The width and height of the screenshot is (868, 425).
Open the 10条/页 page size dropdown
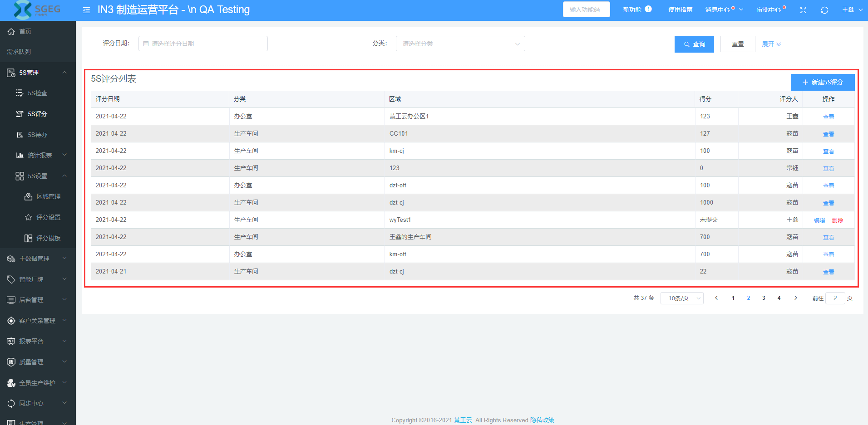point(682,298)
